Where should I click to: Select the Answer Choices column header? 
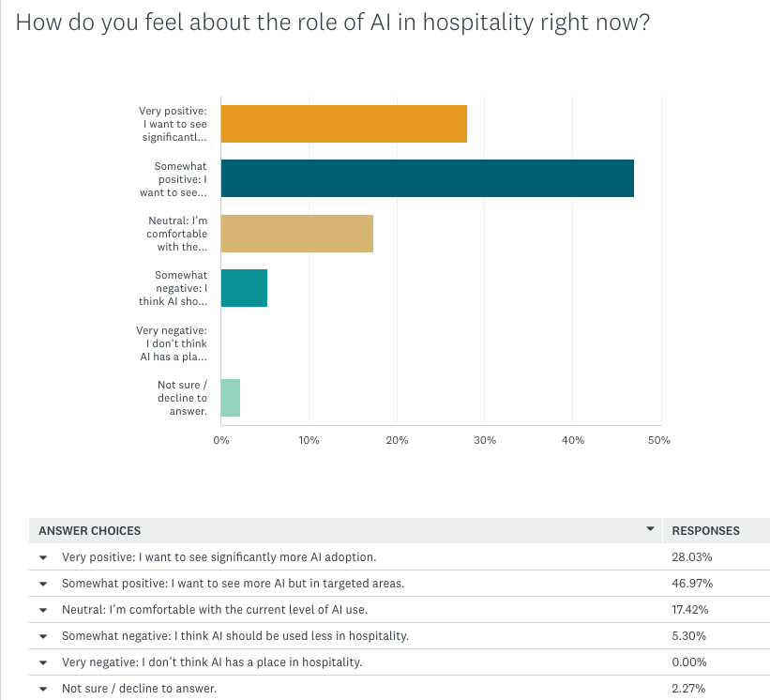click(x=90, y=530)
